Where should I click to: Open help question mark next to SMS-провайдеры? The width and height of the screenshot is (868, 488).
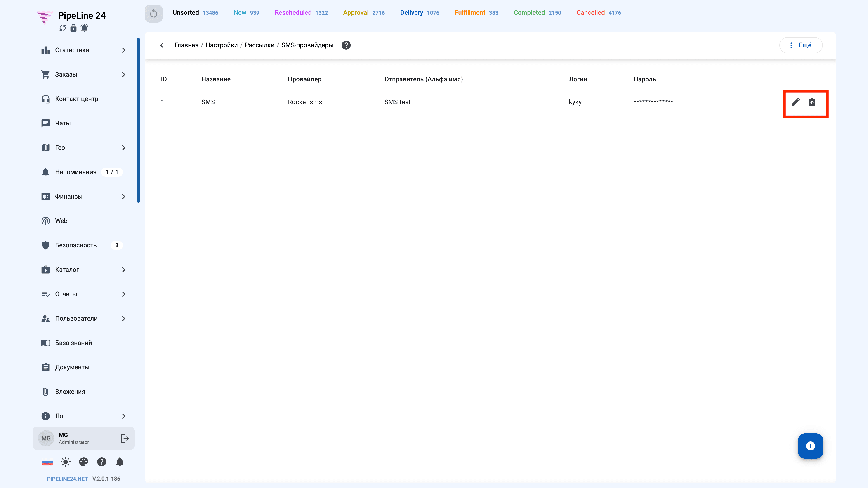(346, 45)
